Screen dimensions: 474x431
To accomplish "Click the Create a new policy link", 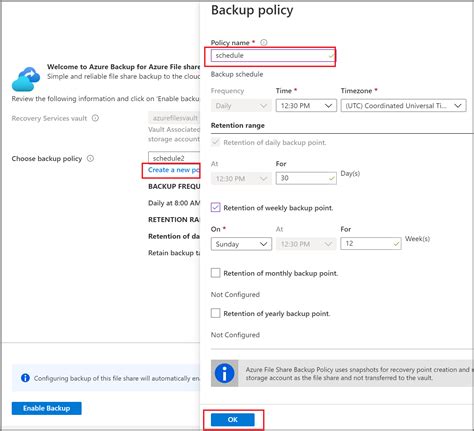I will point(174,170).
